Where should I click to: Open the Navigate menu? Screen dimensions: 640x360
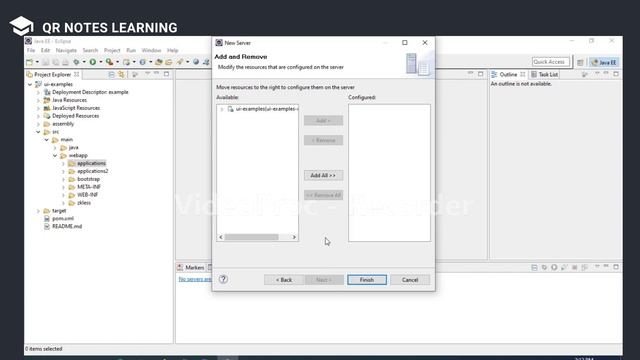click(66, 50)
